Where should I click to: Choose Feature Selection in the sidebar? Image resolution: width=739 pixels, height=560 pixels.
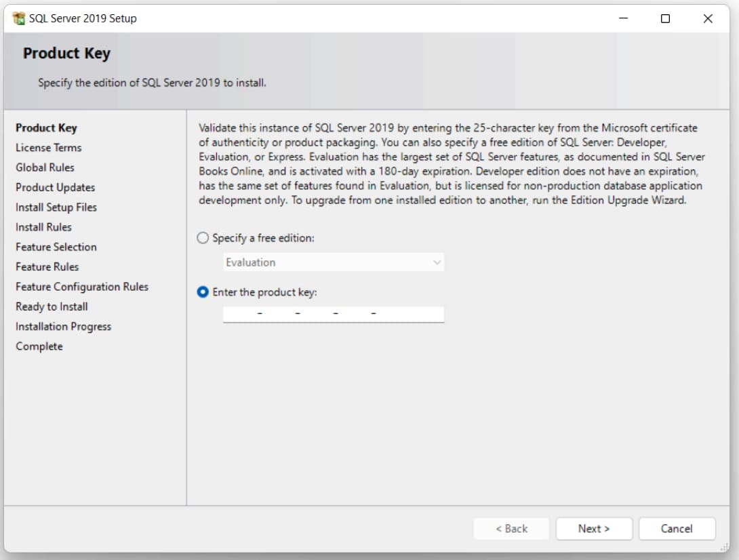(x=56, y=247)
